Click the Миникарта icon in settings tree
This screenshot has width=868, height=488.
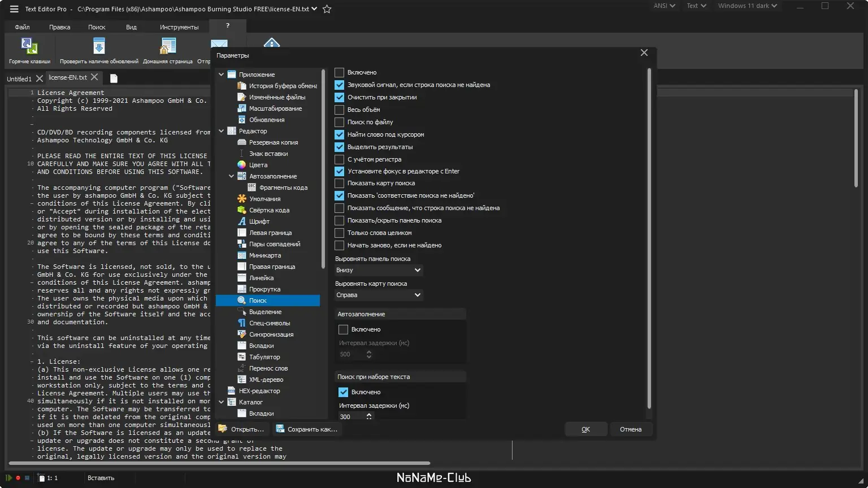click(242, 255)
